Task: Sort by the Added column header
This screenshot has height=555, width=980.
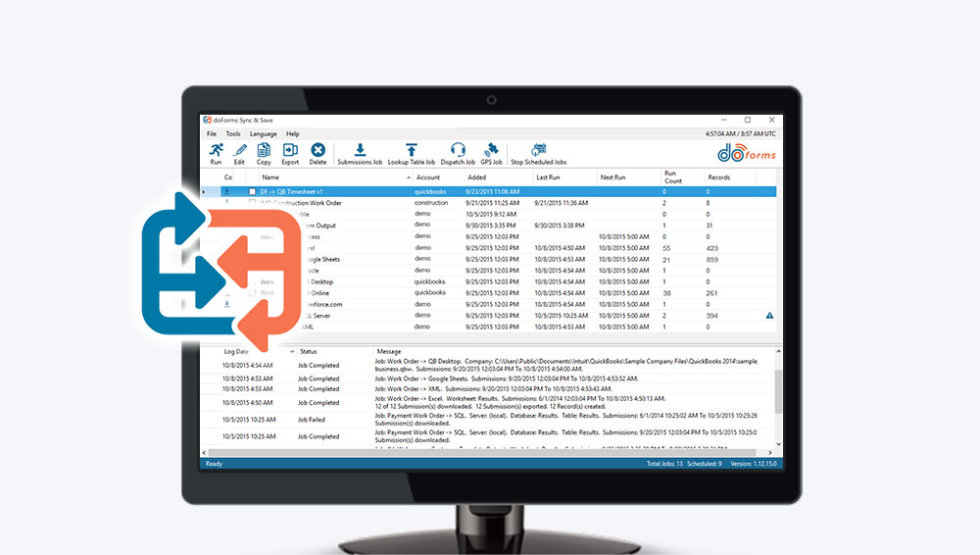Action: [476, 177]
